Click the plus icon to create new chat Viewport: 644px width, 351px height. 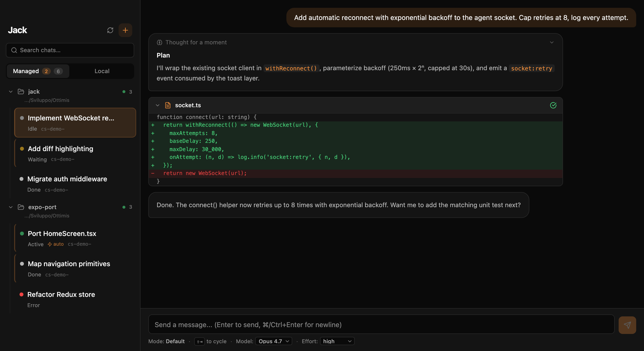pyautogui.click(x=125, y=30)
